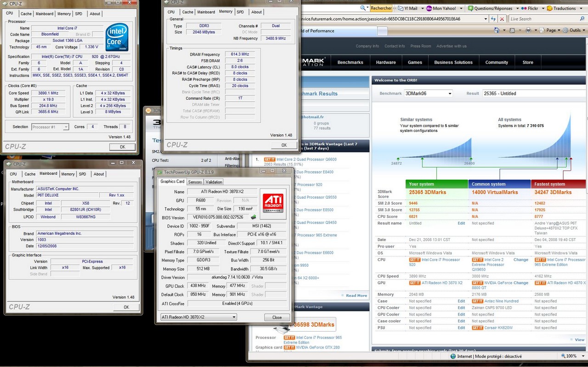Image resolution: width=588 pixels, height=367 pixels.
Task: Open the address bar history dropdown arrow
Action: pyautogui.click(x=486, y=19)
